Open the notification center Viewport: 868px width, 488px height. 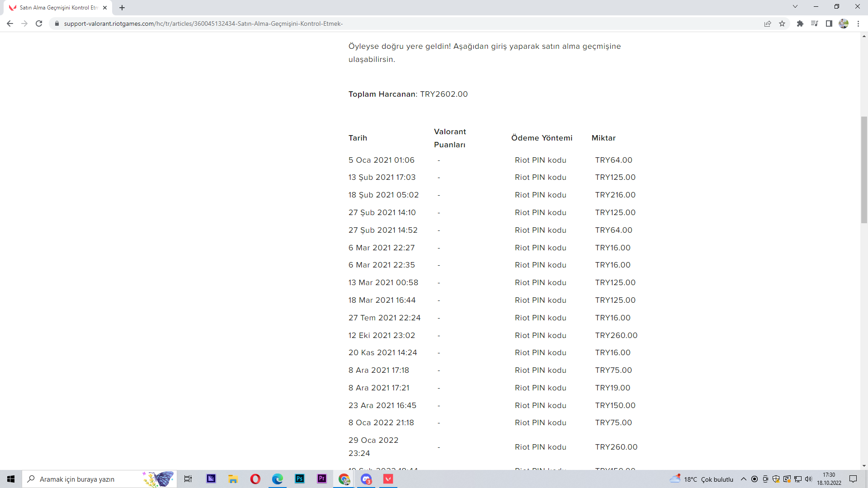(853, 479)
